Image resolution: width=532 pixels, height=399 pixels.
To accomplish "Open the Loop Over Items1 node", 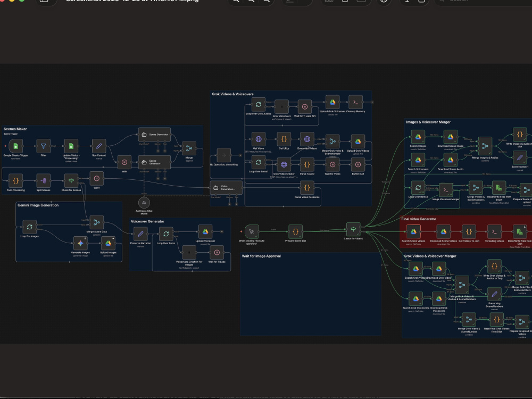I will click(x=258, y=162).
